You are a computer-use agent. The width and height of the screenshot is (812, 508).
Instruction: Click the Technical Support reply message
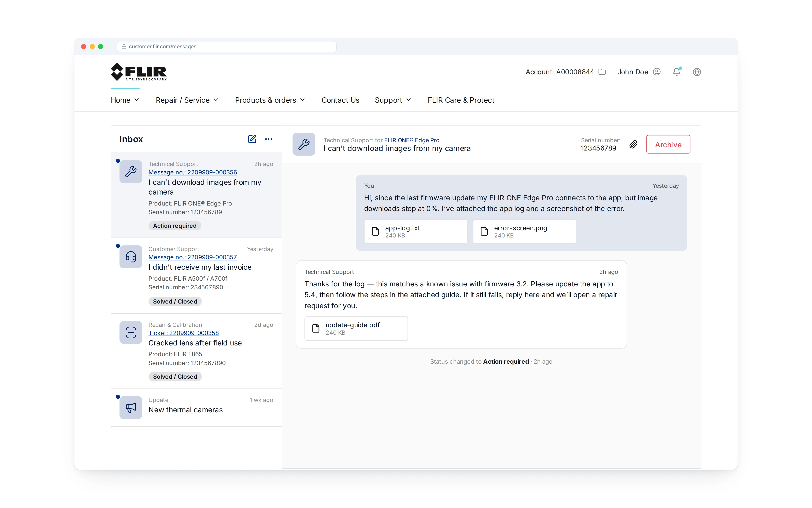[461, 304]
